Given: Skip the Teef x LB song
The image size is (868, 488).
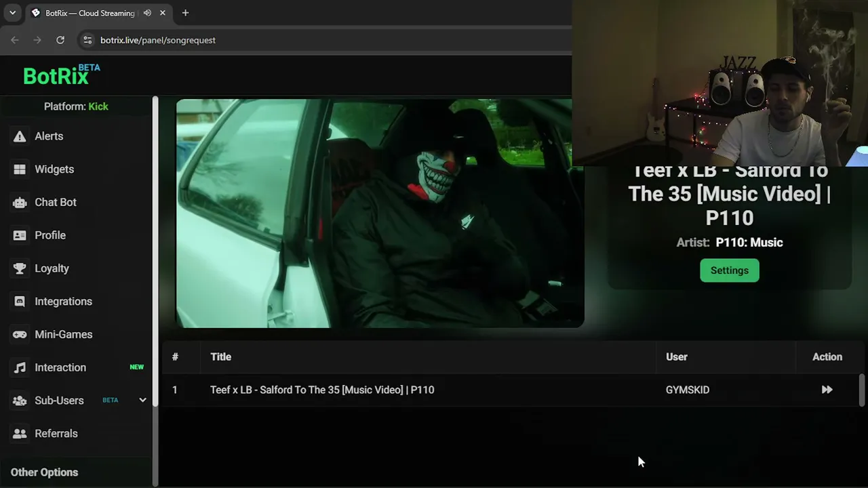Looking at the screenshot, I should tap(827, 390).
